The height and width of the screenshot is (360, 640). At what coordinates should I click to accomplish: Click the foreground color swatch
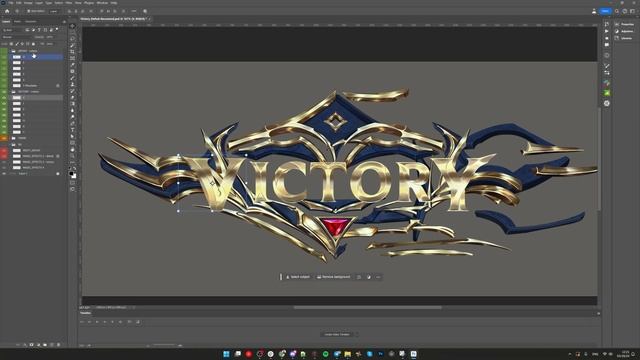pos(71,173)
